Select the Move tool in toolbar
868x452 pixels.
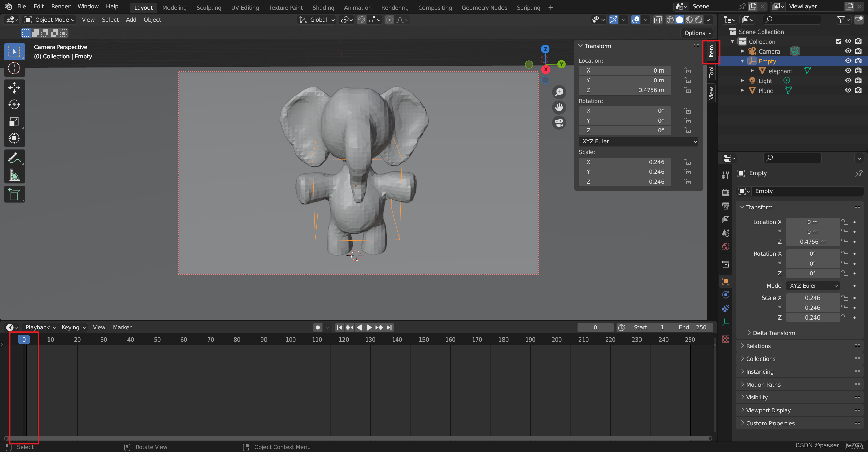pos(14,88)
